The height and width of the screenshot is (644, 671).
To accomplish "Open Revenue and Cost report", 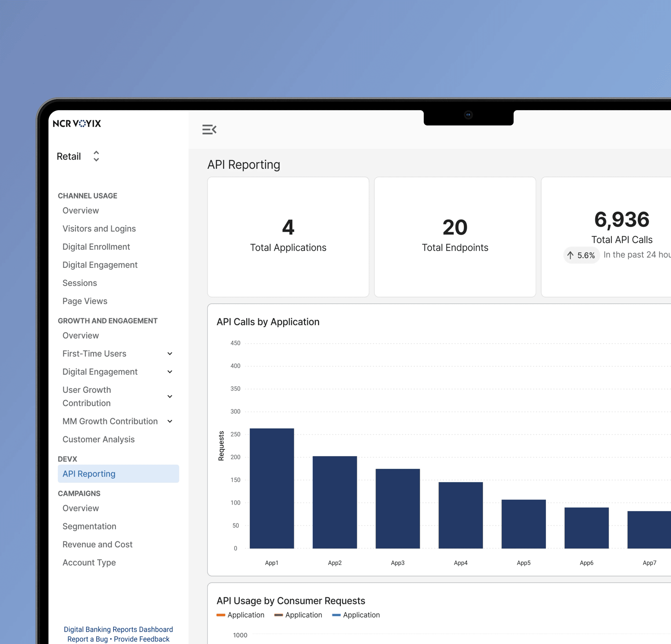I will coord(97,544).
